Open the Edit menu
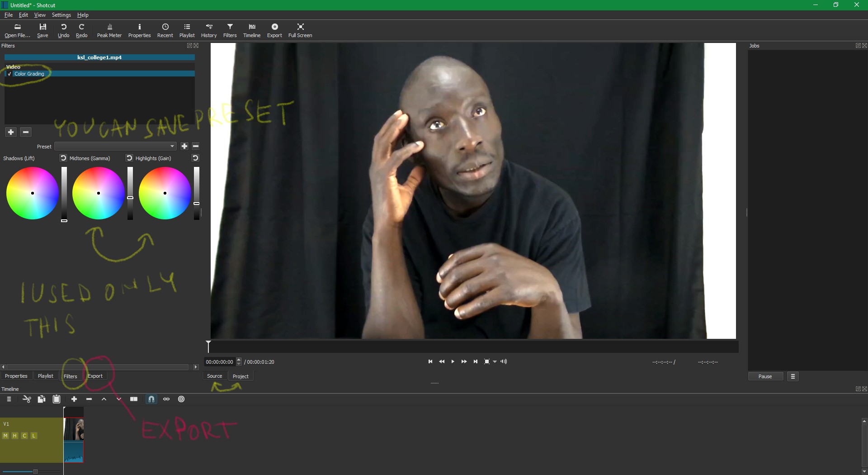The width and height of the screenshot is (868, 475). (24, 15)
